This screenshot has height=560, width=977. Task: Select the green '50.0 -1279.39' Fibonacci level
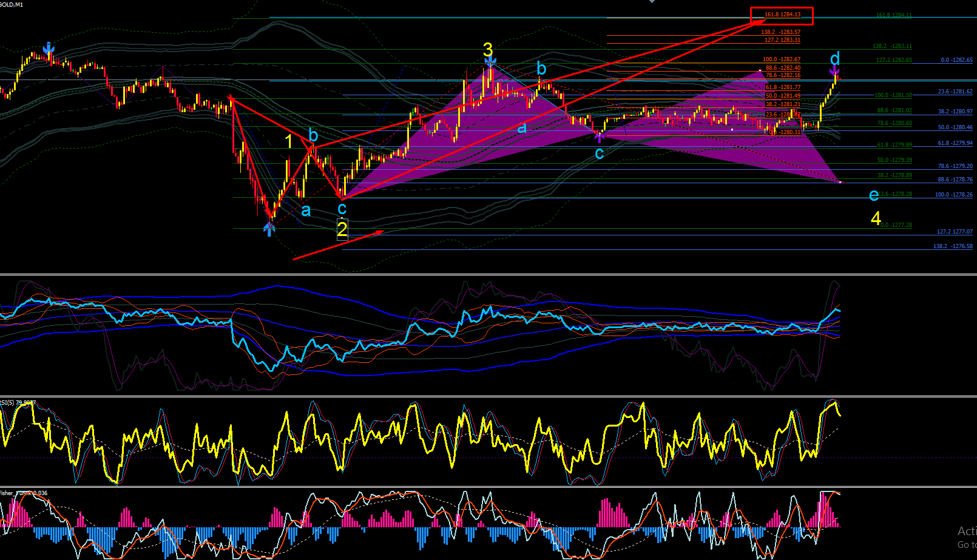(894, 160)
